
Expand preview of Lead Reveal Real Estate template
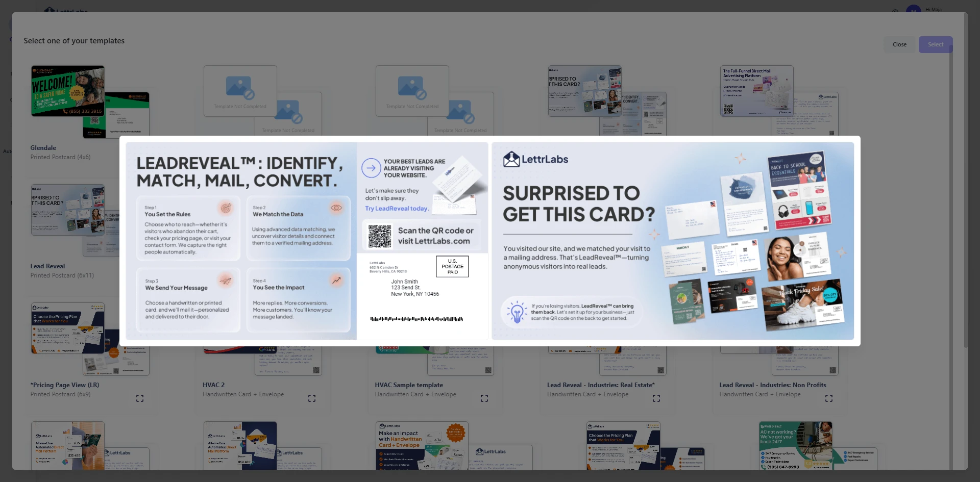tap(656, 398)
